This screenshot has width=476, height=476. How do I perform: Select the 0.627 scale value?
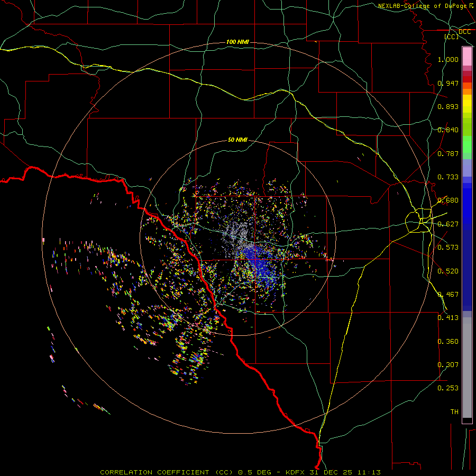point(448,224)
